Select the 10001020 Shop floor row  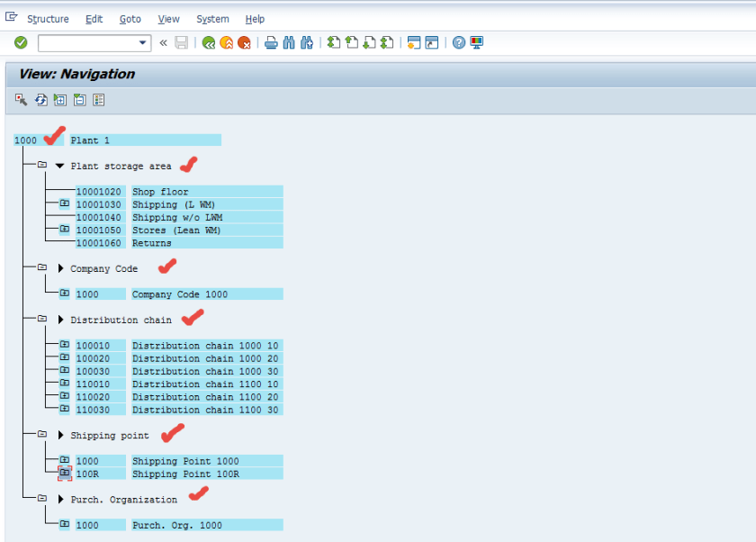point(179,192)
